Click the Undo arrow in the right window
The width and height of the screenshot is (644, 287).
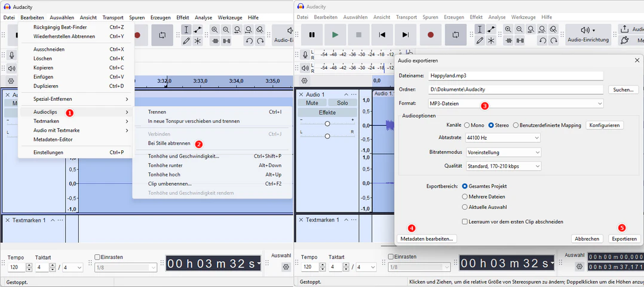(x=542, y=41)
